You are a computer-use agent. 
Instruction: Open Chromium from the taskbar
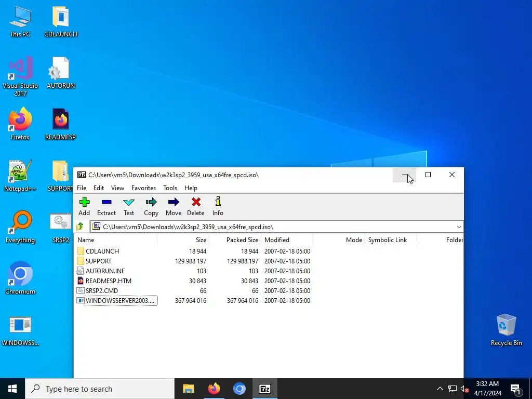pyautogui.click(x=239, y=389)
